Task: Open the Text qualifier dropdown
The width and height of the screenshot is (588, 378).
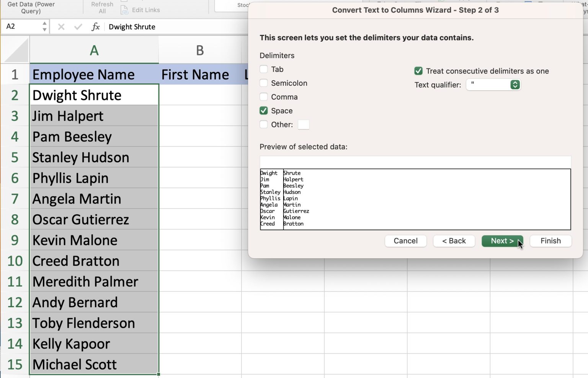Action: point(515,85)
